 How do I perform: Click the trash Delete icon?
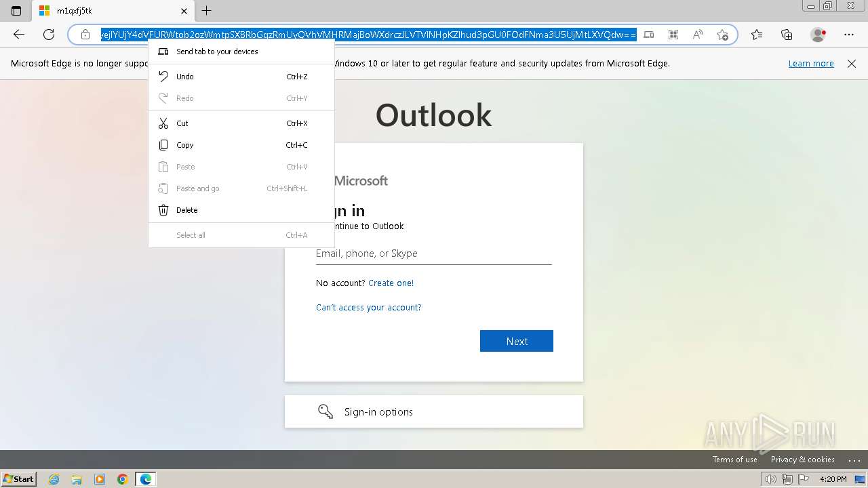[163, 210]
